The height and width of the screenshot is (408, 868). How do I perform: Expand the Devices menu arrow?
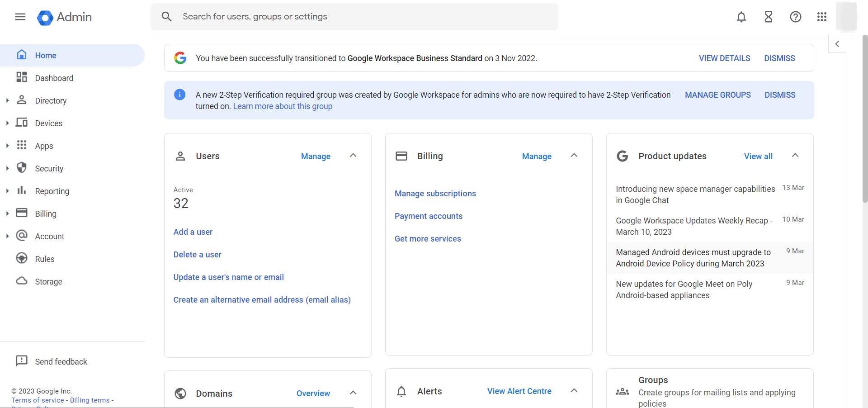coord(7,123)
